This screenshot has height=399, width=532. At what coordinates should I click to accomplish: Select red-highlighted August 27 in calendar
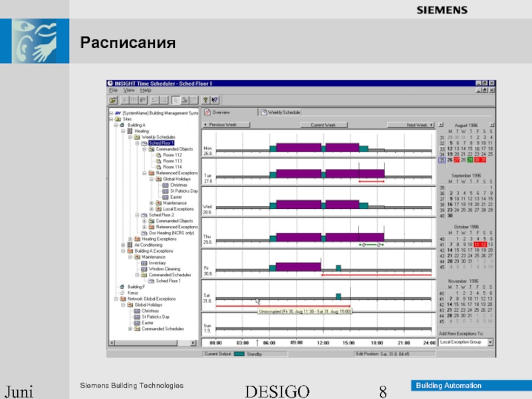(x=458, y=160)
